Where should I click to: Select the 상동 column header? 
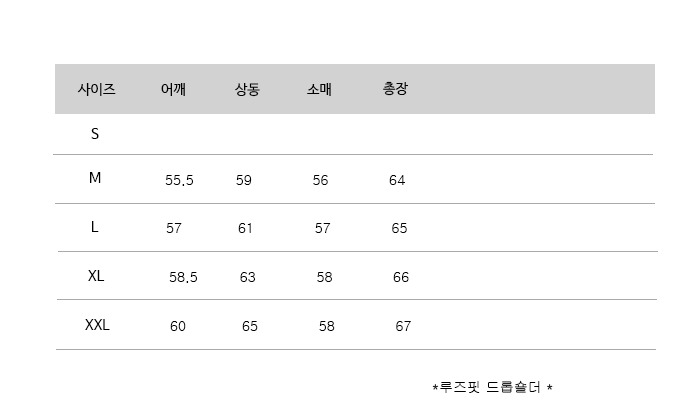point(247,89)
